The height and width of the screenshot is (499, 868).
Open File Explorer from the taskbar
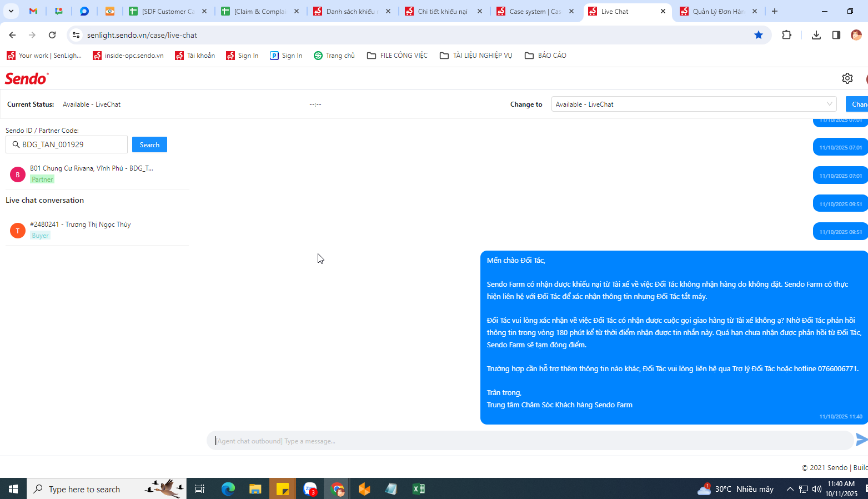click(x=255, y=489)
